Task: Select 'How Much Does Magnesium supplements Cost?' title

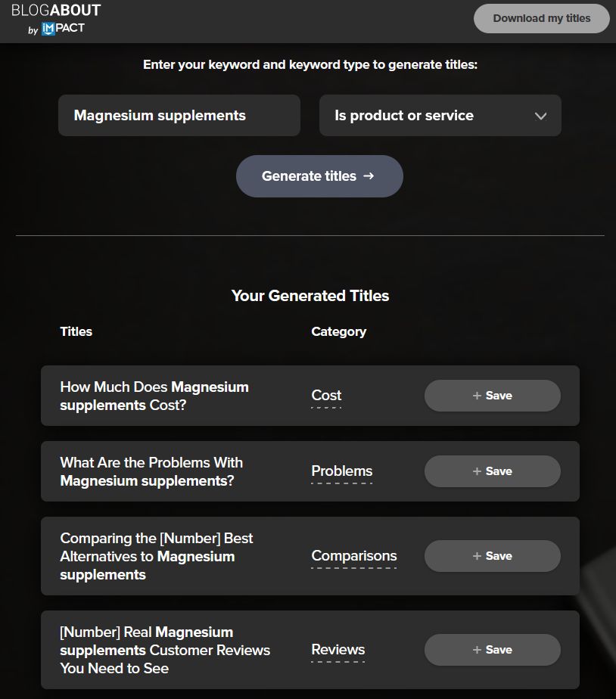Action: point(154,396)
